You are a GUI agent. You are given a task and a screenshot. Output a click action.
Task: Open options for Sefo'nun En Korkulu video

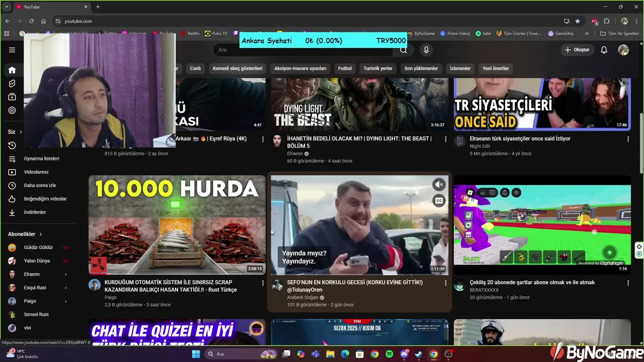[445, 283]
